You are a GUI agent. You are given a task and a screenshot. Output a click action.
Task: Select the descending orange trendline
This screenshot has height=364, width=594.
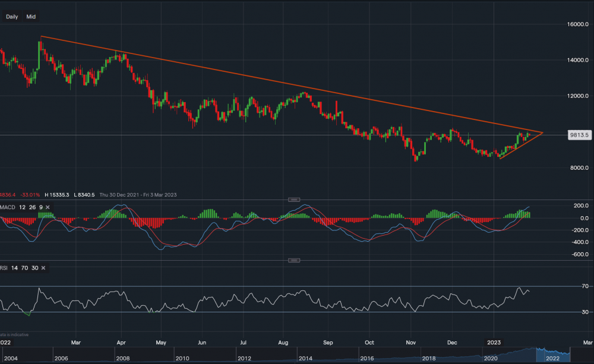297,85
